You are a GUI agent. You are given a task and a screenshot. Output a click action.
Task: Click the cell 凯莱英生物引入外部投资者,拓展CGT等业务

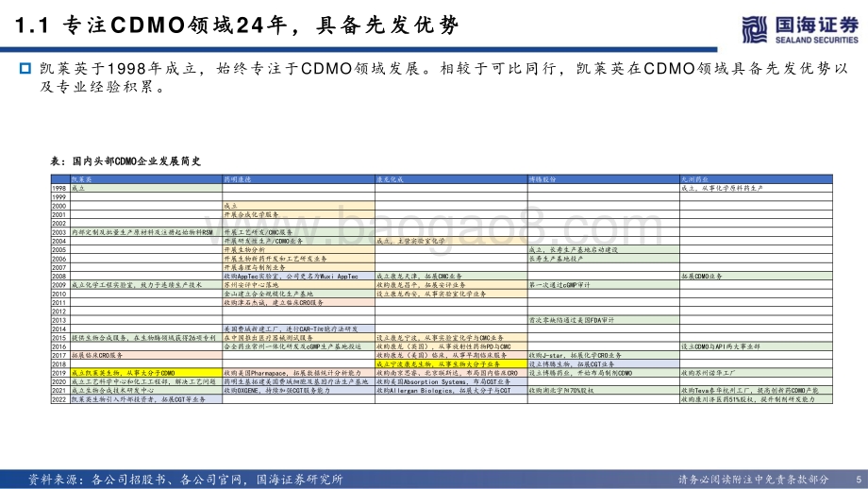pyautogui.click(x=146, y=399)
